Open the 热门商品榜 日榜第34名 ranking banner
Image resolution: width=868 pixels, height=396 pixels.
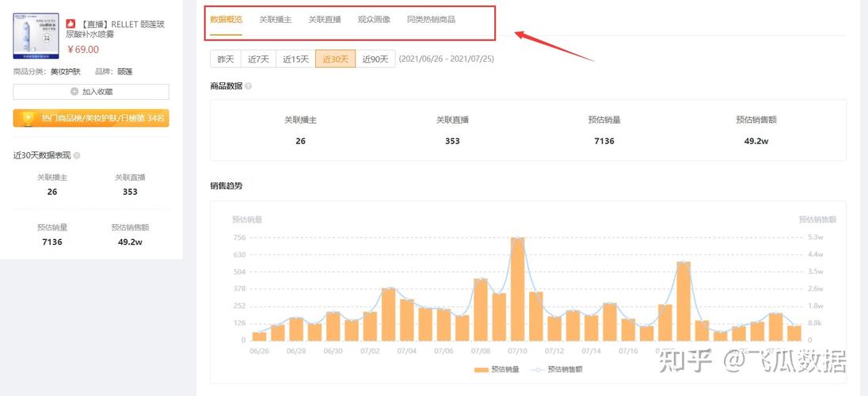(91, 119)
